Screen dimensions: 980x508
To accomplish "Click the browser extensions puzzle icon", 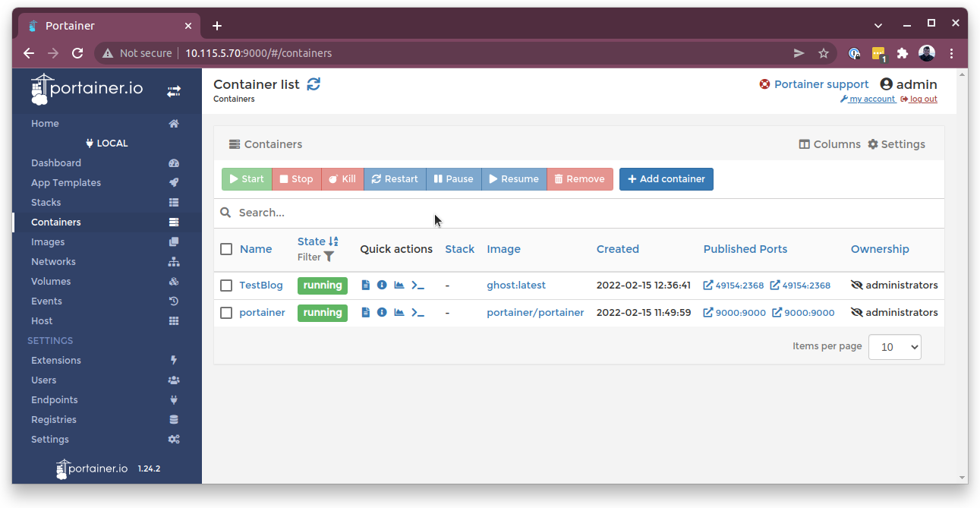I will tap(902, 53).
